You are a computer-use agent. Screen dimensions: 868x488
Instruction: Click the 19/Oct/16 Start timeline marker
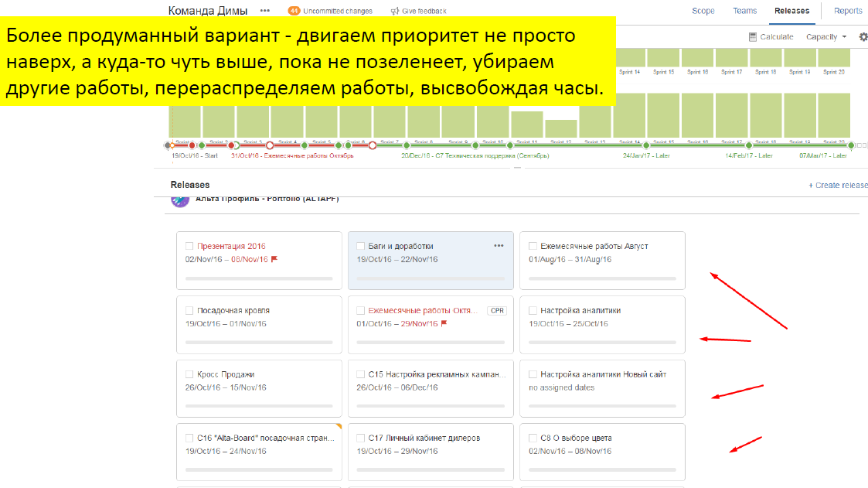[x=169, y=145]
